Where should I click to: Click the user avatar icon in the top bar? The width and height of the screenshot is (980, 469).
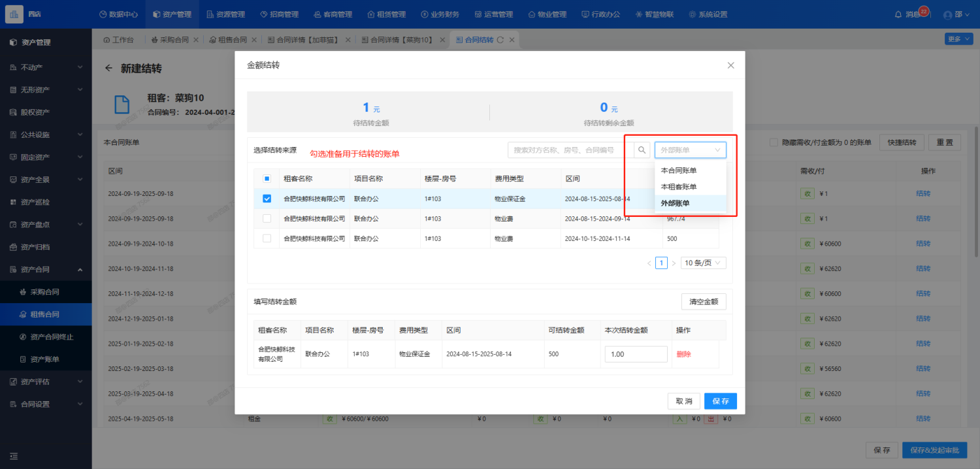948,14
